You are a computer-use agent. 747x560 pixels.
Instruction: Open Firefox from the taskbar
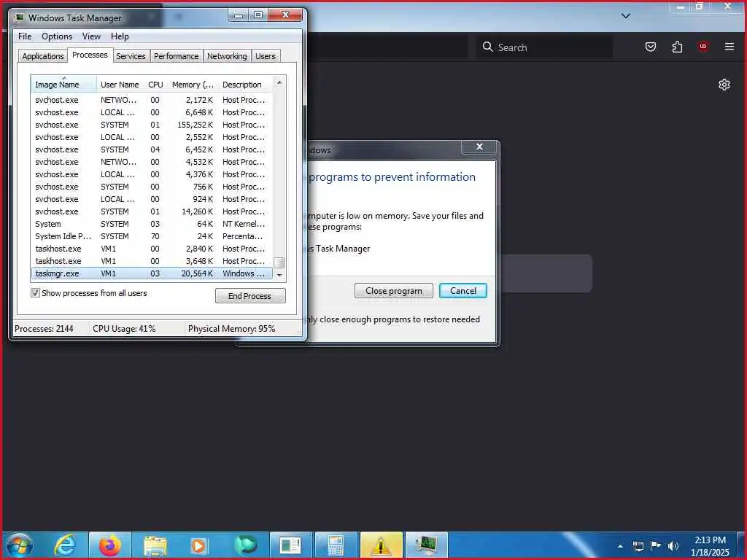(x=109, y=545)
